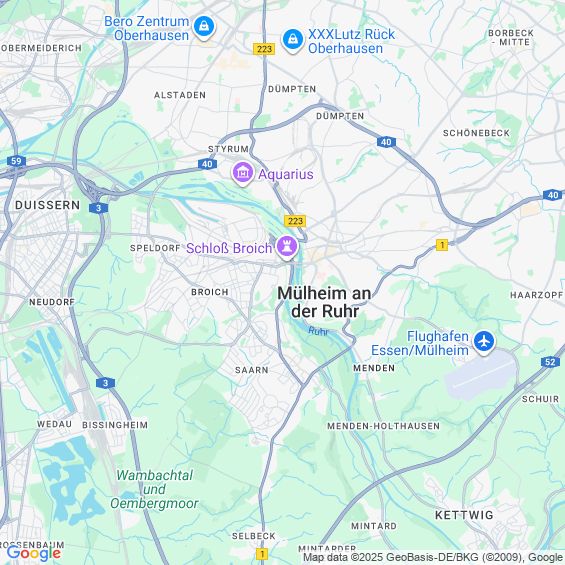Open the Google logo link
This screenshot has width=565, height=565.
point(34,553)
